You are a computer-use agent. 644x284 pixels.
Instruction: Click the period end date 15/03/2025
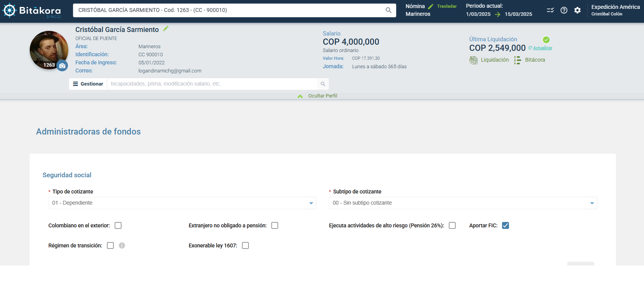[518, 14]
